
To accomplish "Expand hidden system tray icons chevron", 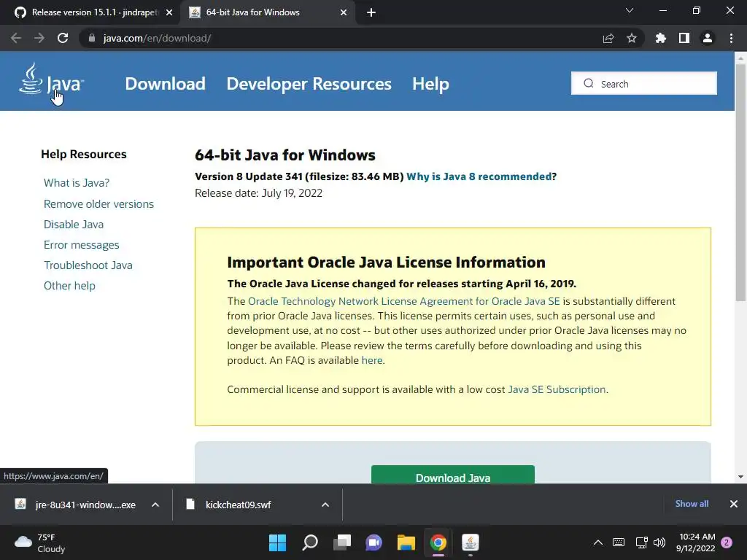I will [x=598, y=542].
